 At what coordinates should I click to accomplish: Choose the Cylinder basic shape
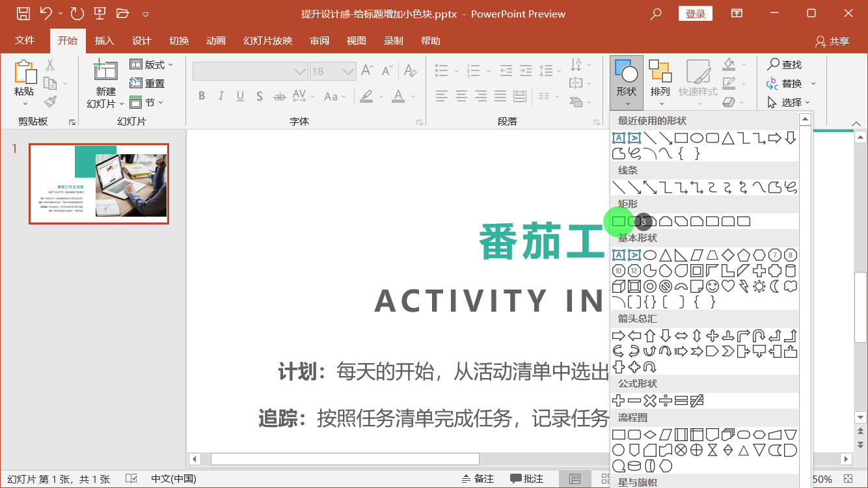pos(791,271)
